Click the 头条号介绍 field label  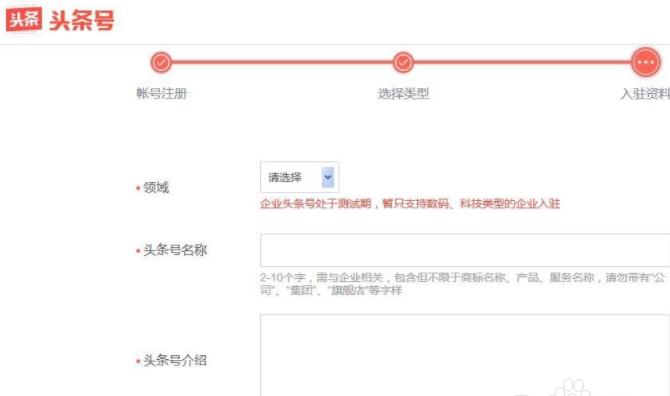point(175,360)
